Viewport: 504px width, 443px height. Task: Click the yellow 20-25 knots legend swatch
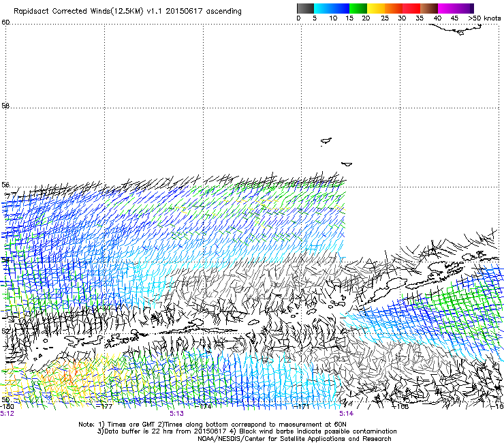pyautogui.click(x=376, y=8)
